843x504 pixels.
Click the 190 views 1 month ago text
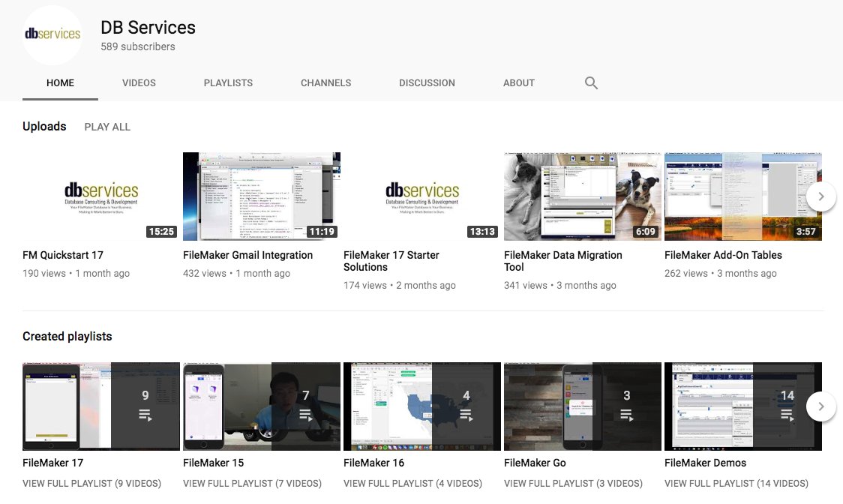pos(76,273)
